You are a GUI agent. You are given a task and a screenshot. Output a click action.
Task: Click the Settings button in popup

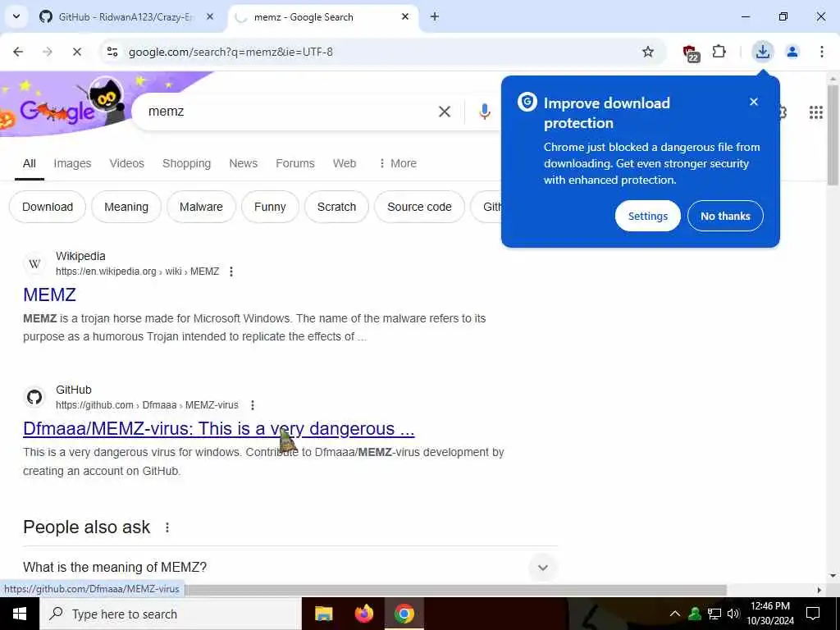(x=648, y=216)
